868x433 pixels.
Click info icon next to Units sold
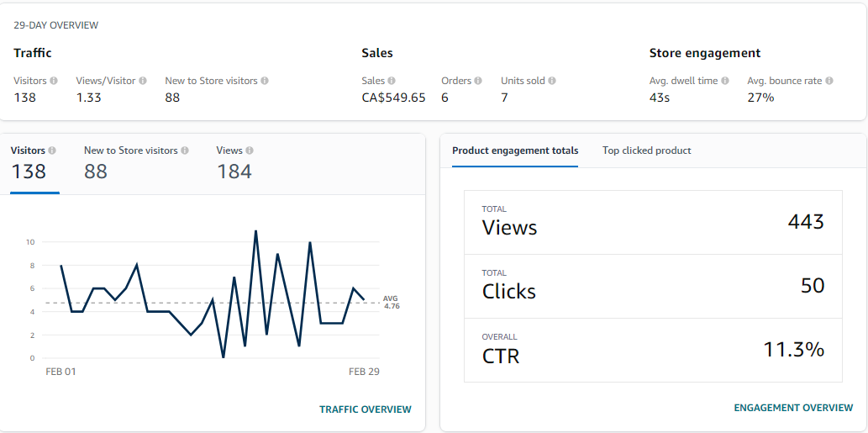(552, 81)
